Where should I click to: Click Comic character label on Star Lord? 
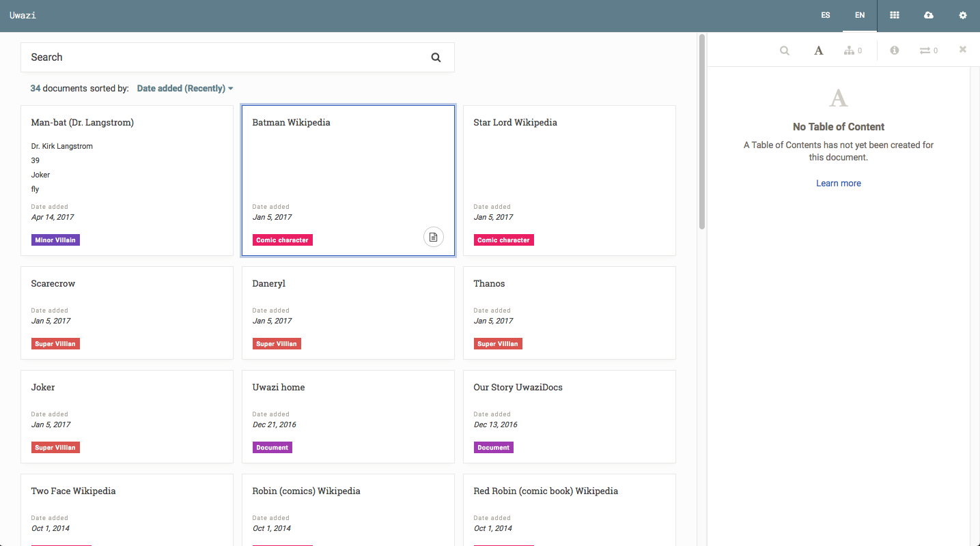(504, 240)
